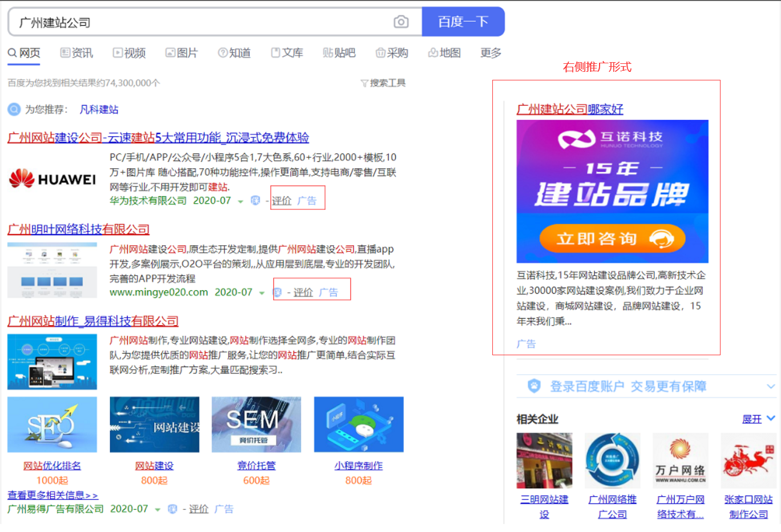Open 广州明叶网络科技有限公司 result title
781x532 pixels.
coord(78,229)
